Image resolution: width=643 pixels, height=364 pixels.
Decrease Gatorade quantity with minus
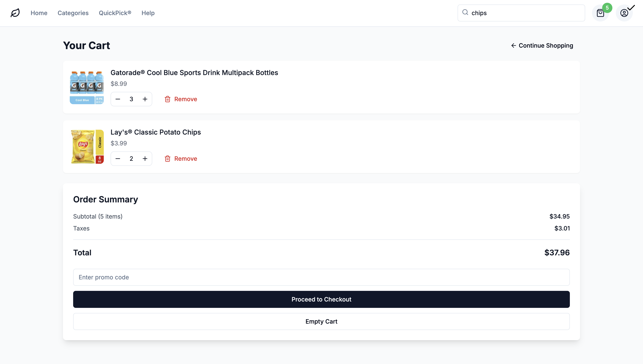(118, 99)
